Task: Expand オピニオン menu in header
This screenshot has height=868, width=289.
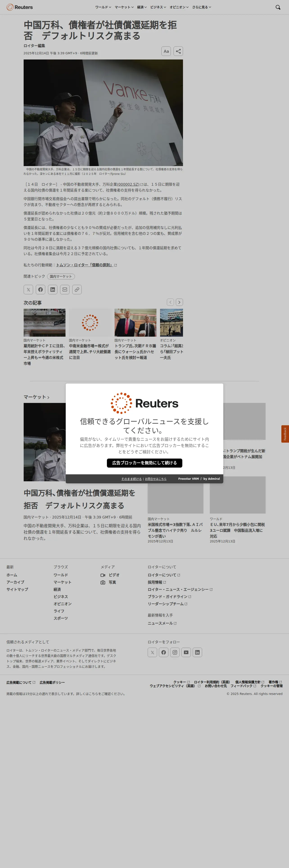Action: (x=179, y=7)
